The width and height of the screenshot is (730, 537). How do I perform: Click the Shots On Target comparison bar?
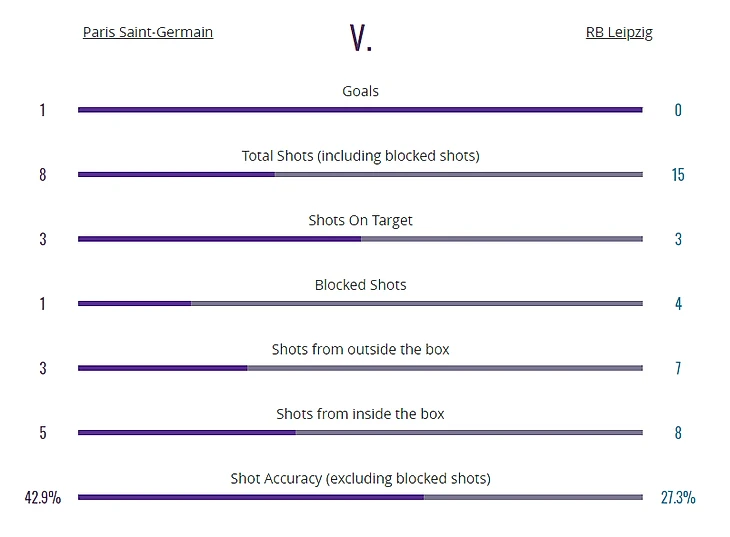(360, 239)
